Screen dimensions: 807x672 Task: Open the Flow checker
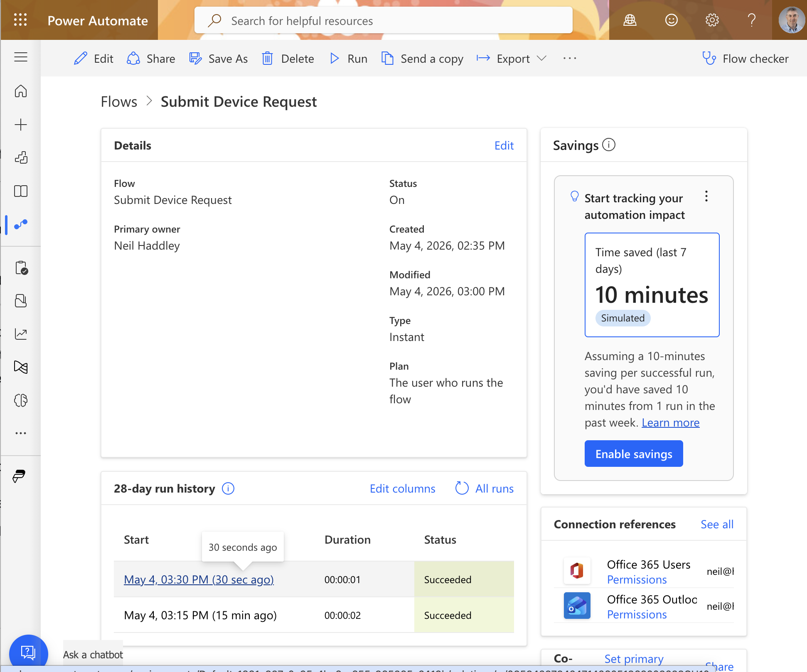(745, 59)
